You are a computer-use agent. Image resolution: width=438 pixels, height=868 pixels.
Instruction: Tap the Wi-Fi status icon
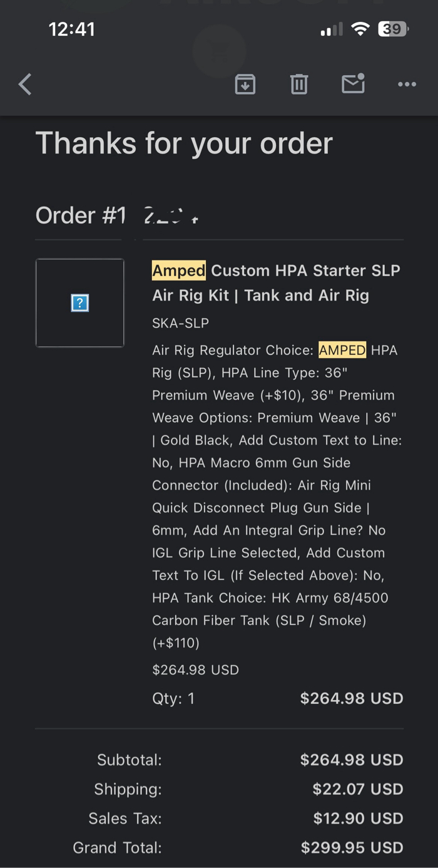[x=360, y=29]
